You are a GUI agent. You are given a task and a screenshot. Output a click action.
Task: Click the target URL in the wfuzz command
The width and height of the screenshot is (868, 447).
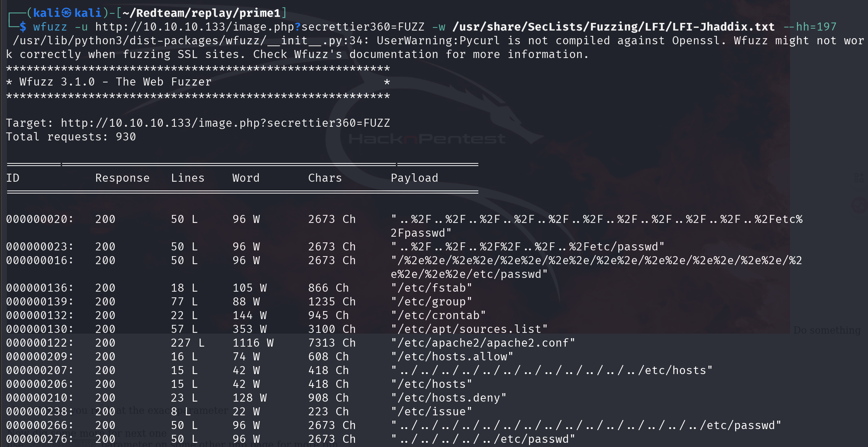pyautogui.click(x=260, y=27)
